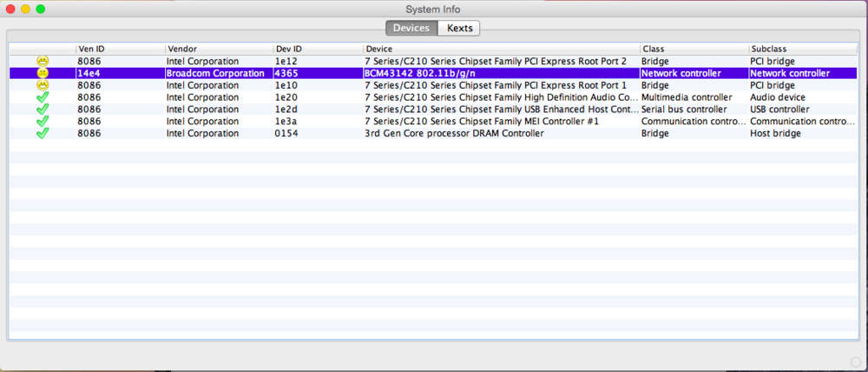The image size is (868, 372).
Task: Click the warning icon for PCI Express Root Port 1
Action: 43,86
